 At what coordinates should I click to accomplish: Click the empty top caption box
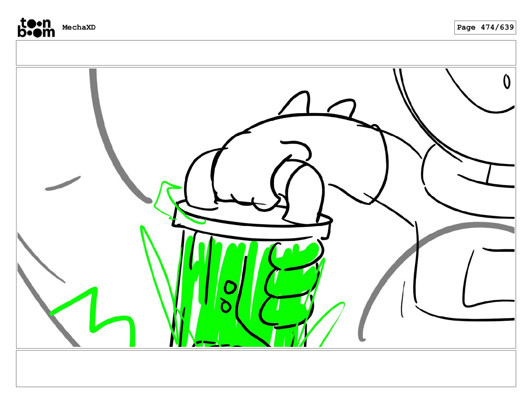[x=266, y=53]
